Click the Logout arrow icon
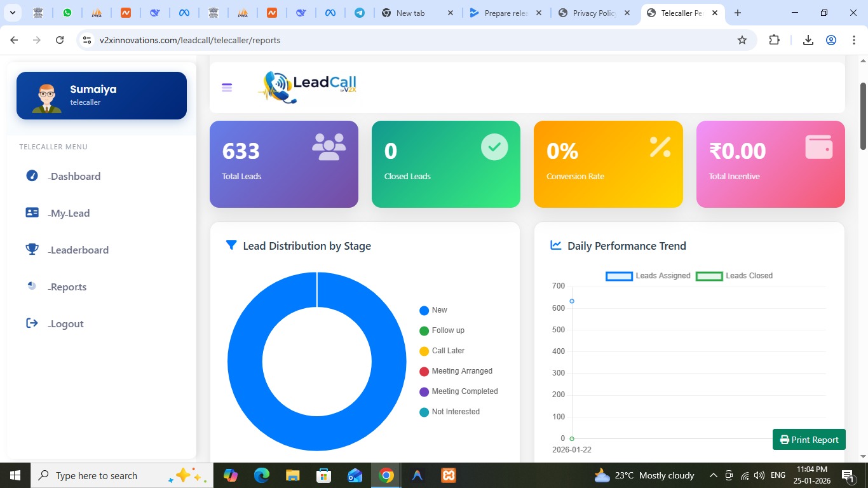868x488 pixels. point(32,323)
